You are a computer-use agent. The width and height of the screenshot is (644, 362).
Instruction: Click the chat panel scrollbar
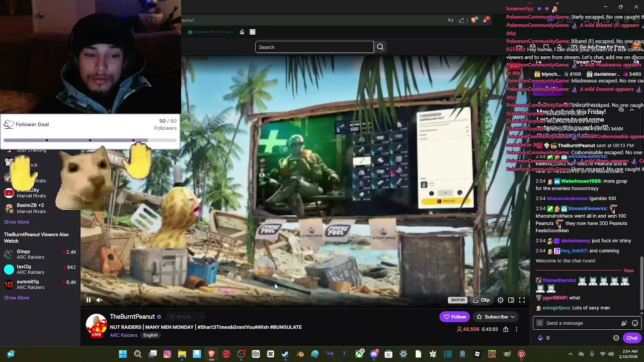[x=641, y=284]
